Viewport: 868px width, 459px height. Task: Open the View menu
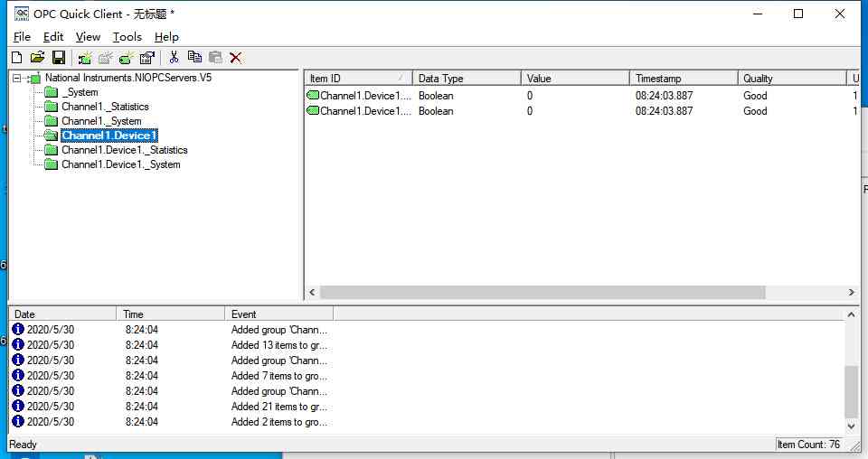88,36
